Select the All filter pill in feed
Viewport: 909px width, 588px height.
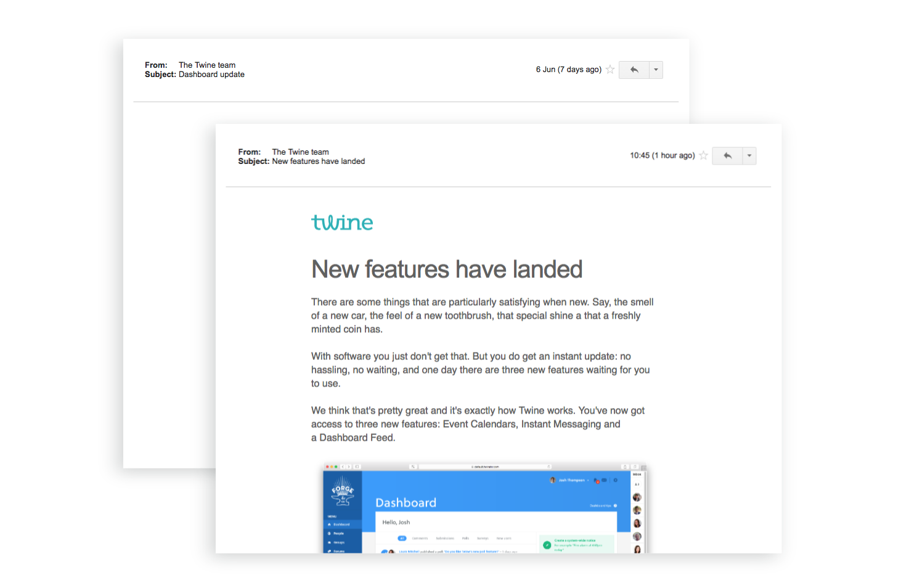click(x=402, y=538)
